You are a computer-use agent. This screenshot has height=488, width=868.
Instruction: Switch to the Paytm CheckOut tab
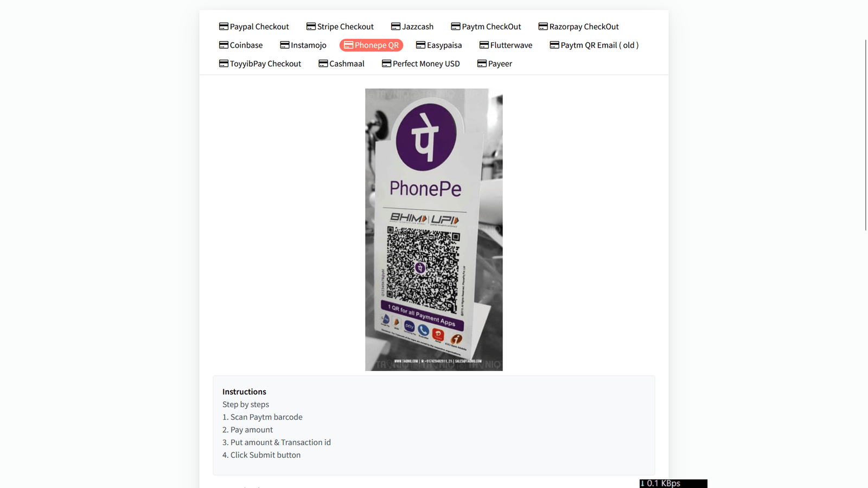pyautogui.click(x=486, y=27)
